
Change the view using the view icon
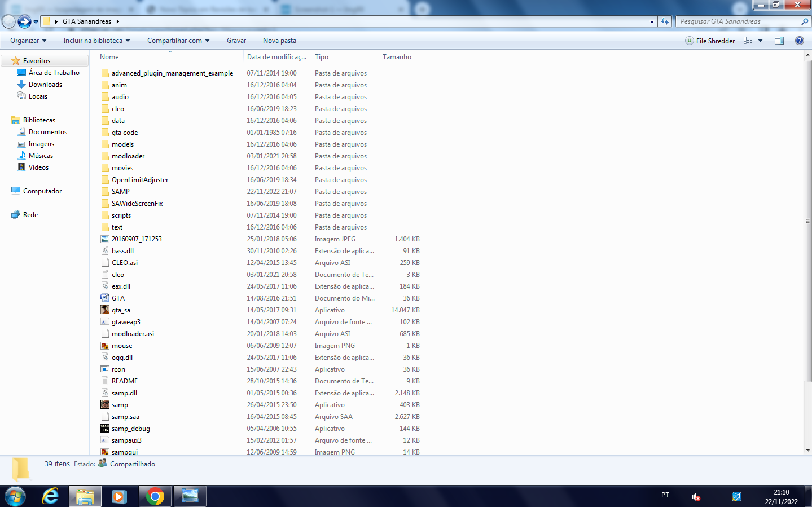click(748, 41)
